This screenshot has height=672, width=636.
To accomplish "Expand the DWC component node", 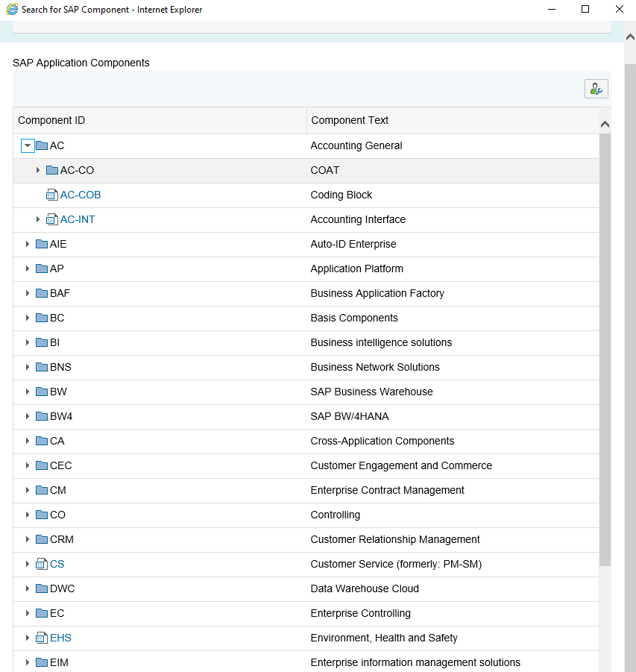I will pos(28,588).
